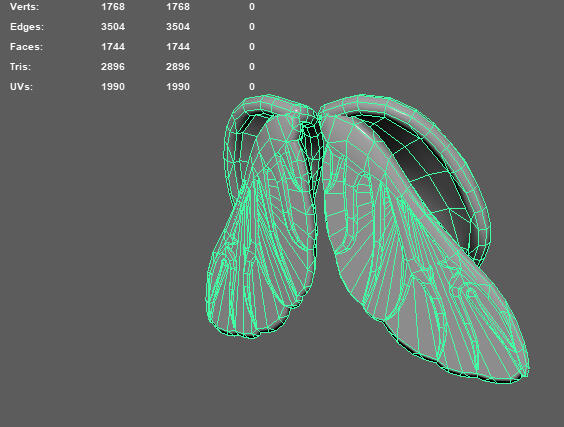Click the Verts label in the poly count HUD

[25, 7]
